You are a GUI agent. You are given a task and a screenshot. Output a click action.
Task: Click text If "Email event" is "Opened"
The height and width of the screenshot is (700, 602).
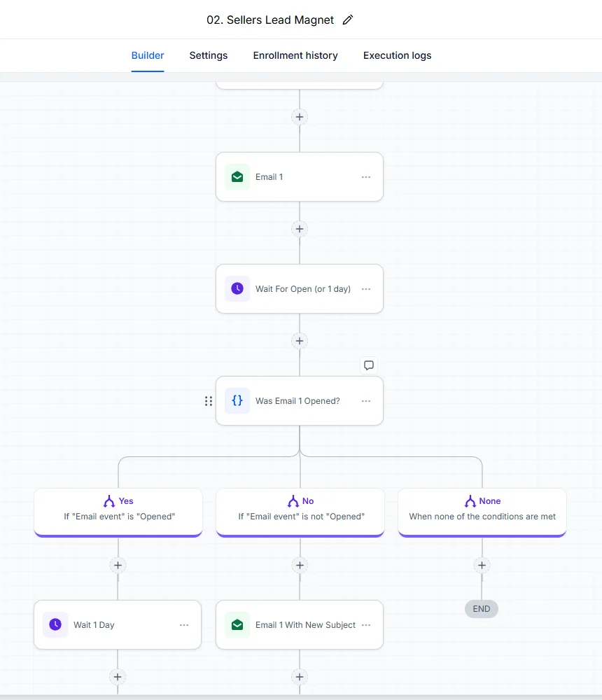click(119, 517)
